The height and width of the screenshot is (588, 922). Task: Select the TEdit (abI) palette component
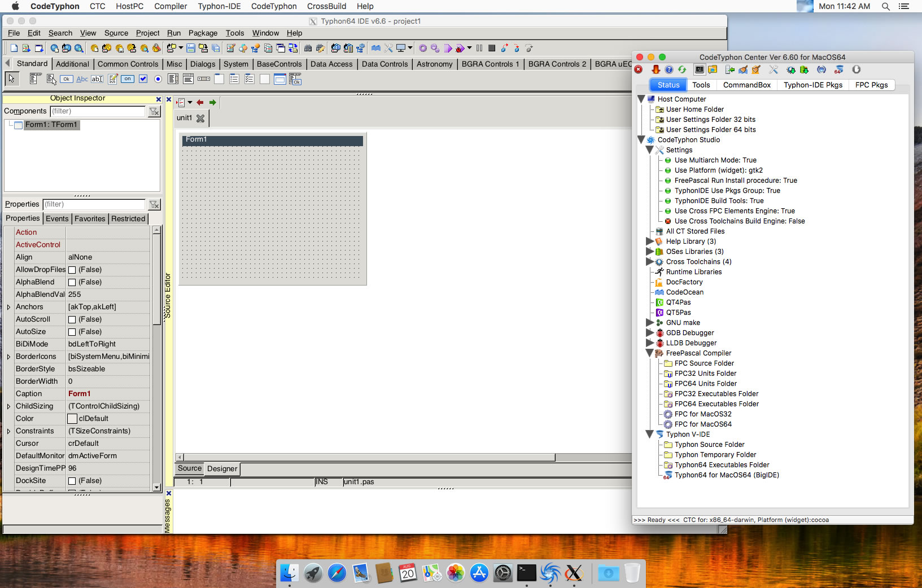(97, 79)
